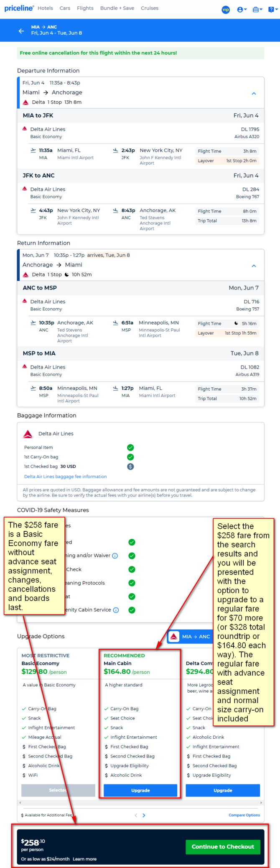This screenshot has width=280, height=868.
Task: Collapse the Anchorage to Miami return details
Action: coord(254,266)
